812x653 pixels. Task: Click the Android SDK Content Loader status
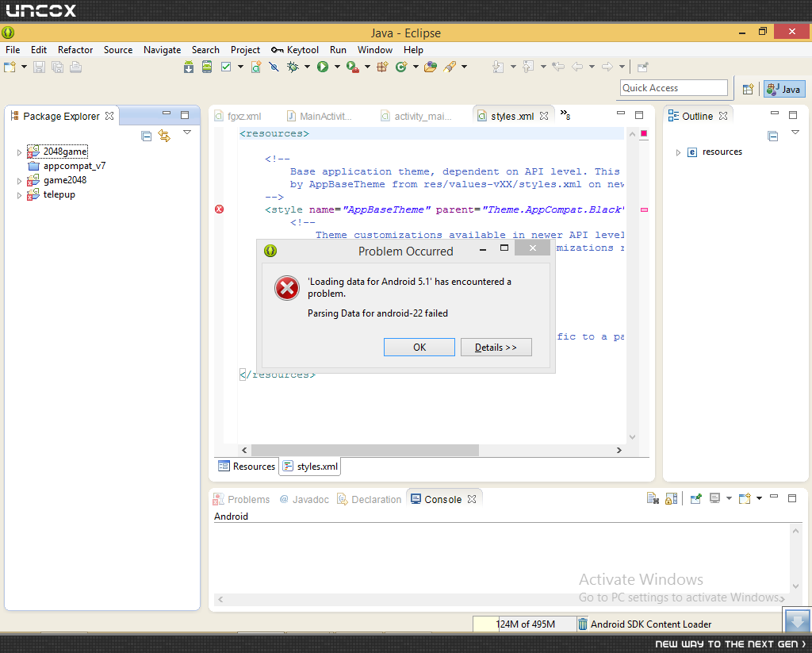pyautogui.click(x=651, y=624)
